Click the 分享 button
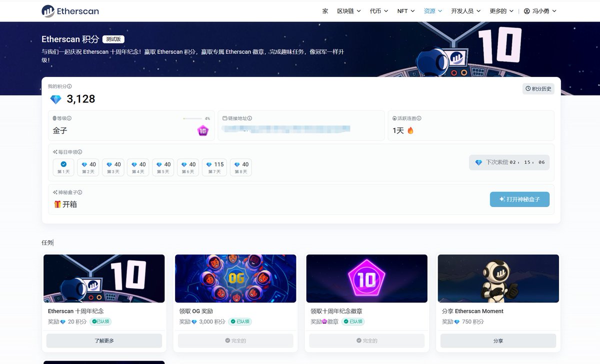The image size is (600, 364). [498, 341]
